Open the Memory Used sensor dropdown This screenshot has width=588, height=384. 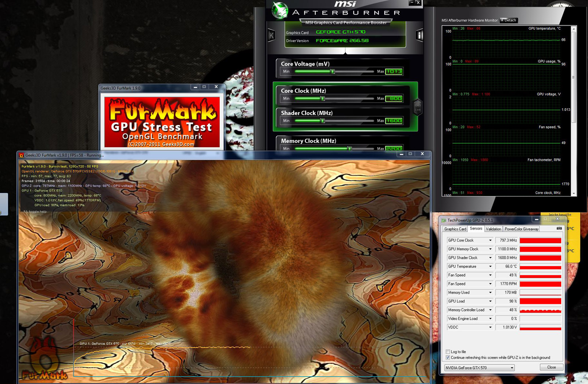tap(490, 293)
